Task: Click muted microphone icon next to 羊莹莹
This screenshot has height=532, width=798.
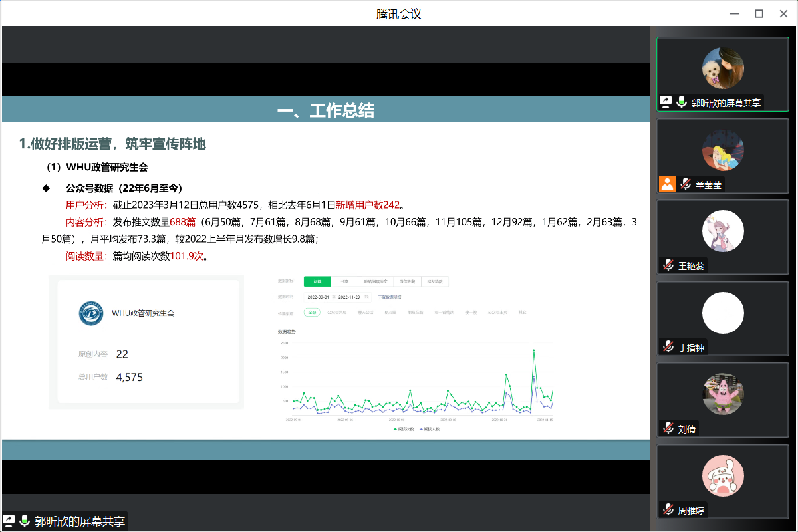Action: [685, 184]
